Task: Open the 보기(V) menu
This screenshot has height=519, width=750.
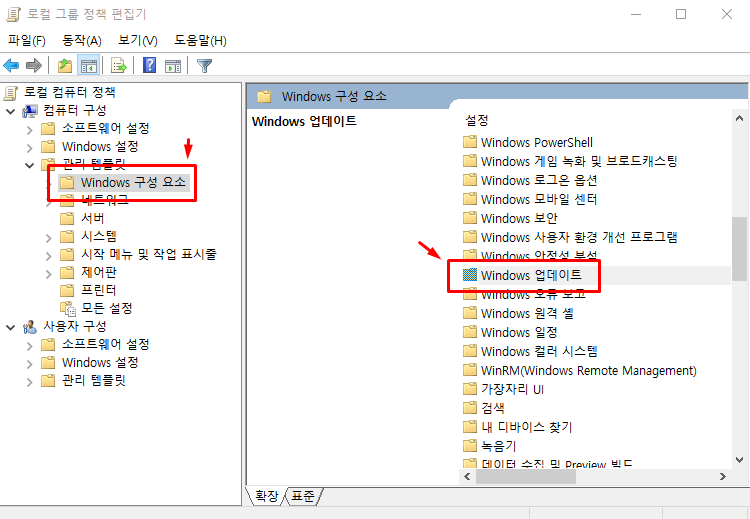Action: tap(138, 41)
